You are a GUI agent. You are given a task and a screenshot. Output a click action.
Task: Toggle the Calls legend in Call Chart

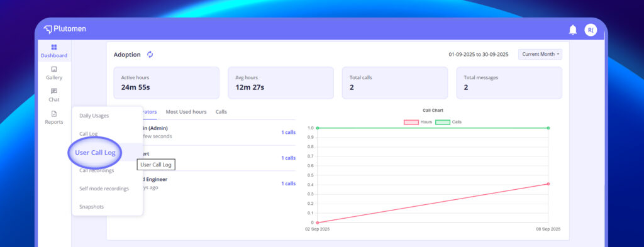coord(448,122)
